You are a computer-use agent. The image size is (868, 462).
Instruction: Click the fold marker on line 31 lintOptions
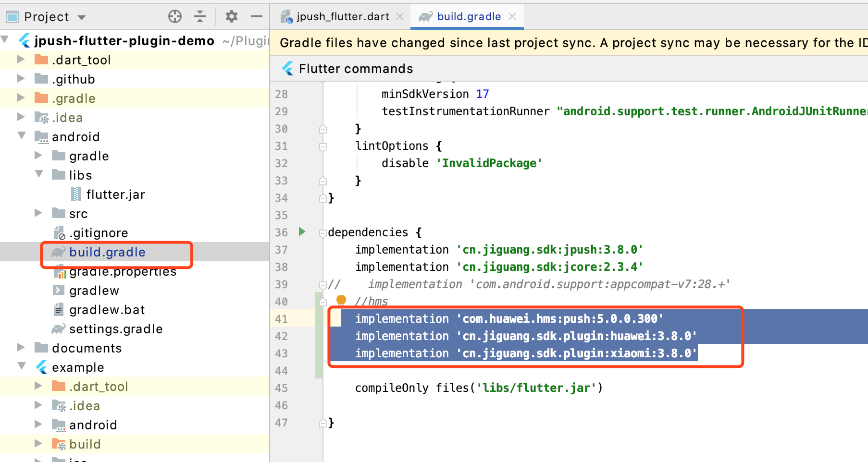[x=323, y=146]
